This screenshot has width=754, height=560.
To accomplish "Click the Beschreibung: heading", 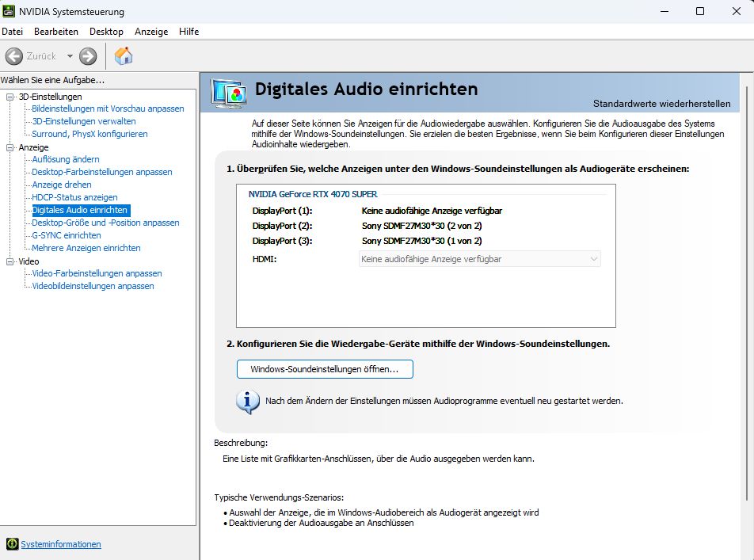I will pyautogui.click(x=241, y=443).
